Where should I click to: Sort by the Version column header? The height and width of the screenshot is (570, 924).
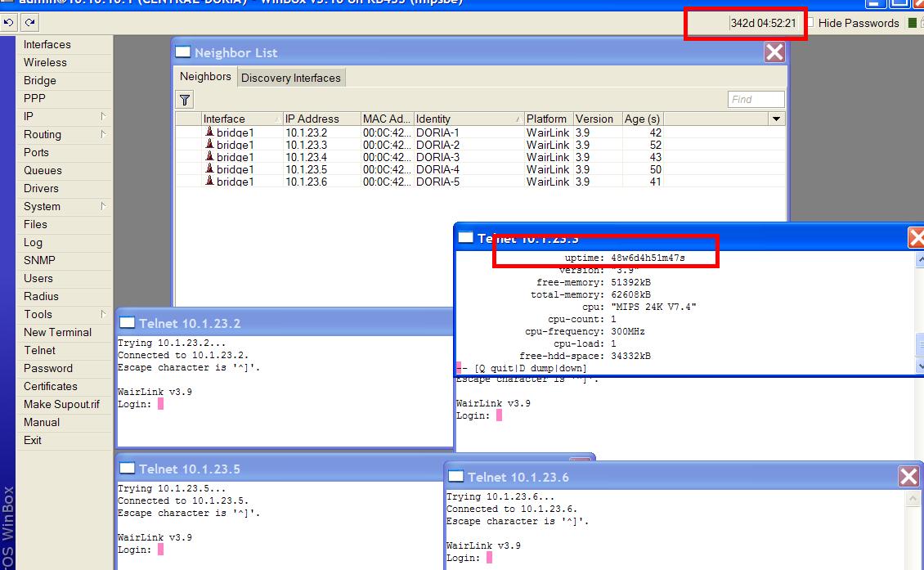(x=598, y=119)
